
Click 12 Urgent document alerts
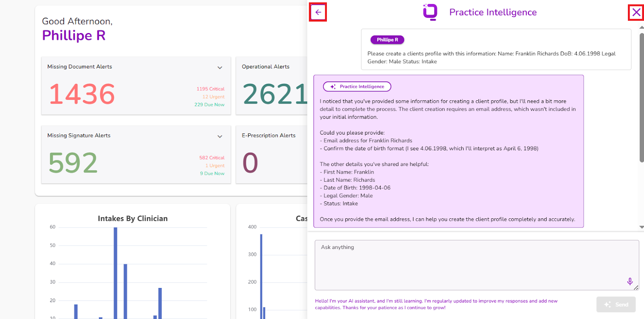(213, 97)
